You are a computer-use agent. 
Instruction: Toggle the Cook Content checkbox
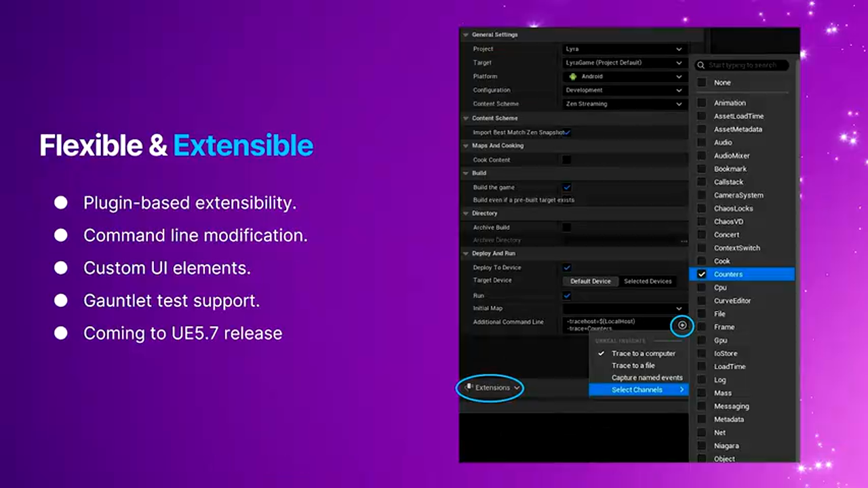[566, 160]
